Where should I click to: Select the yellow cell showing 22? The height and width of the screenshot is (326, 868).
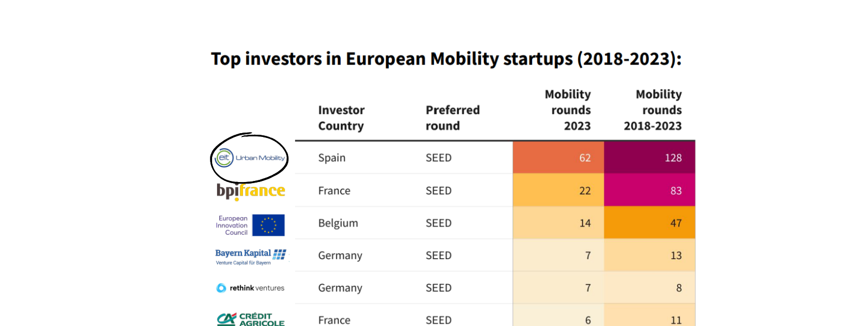[x=558, y=191]
